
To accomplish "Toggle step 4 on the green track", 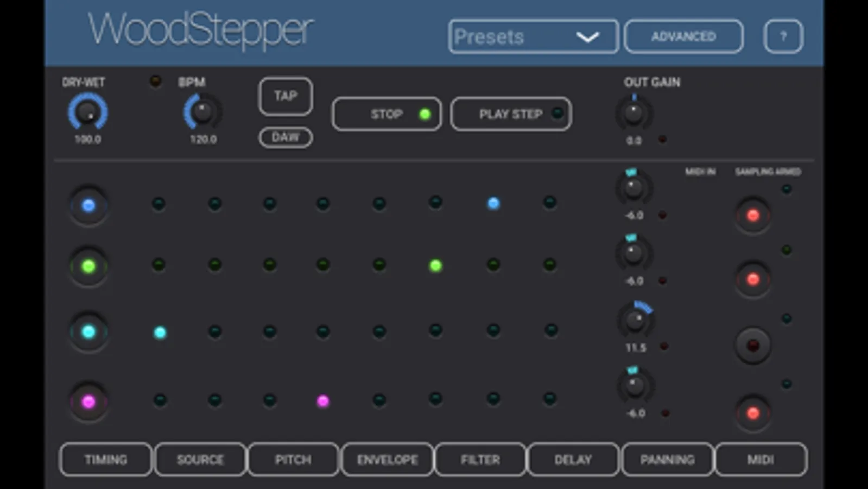I will (323, 265).
